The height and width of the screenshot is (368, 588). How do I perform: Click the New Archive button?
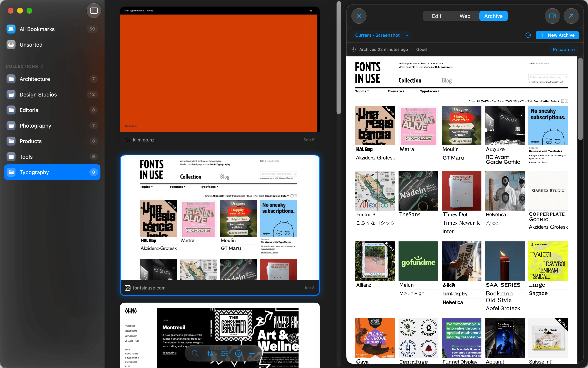point(557,35)
